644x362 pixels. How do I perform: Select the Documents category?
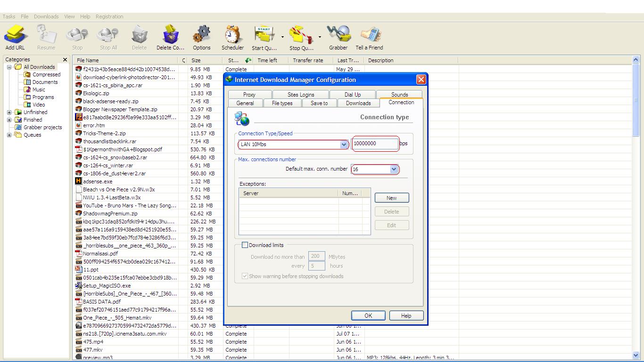pyautogui.click(x=45, y=82)
